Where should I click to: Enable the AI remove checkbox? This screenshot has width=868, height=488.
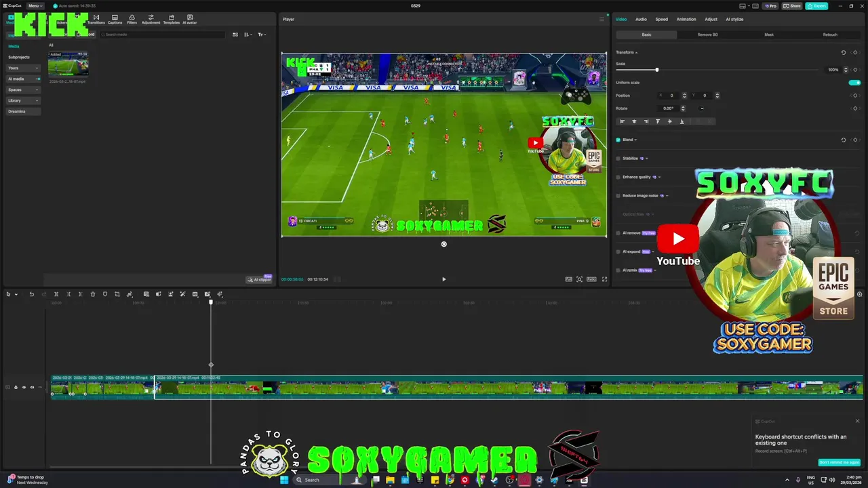618,233
